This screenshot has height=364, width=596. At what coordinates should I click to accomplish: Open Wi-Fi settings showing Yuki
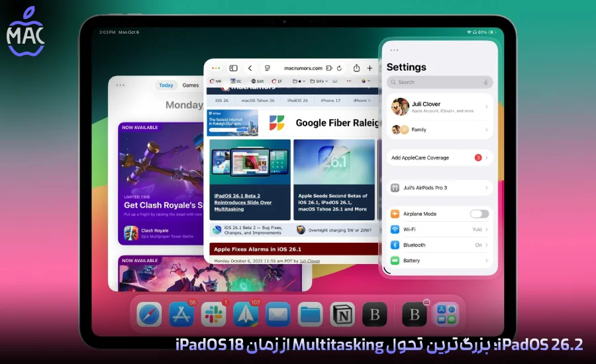pos(440,230)
